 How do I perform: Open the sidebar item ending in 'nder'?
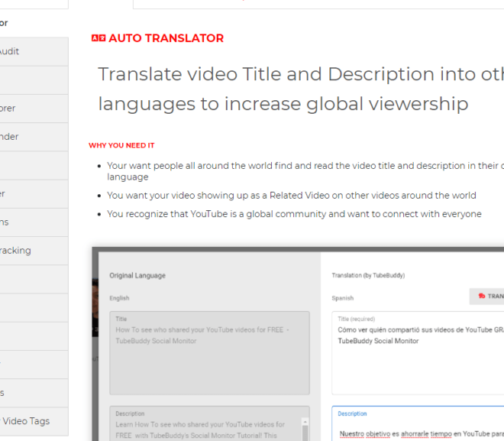(34, 137)
